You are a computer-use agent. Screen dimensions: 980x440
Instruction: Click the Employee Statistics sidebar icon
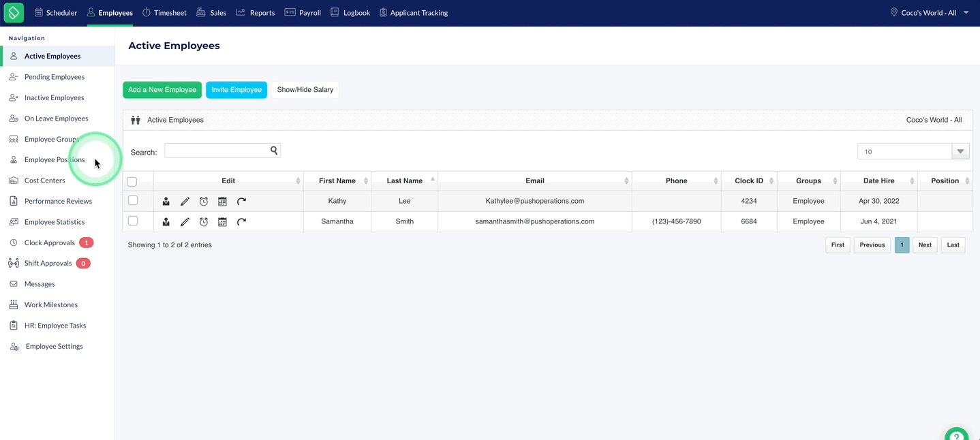pos(13,222)
